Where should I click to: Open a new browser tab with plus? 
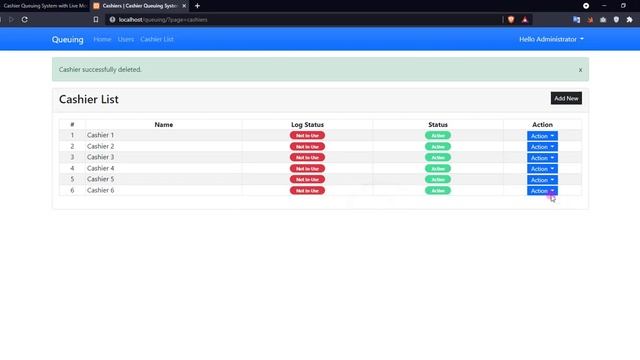tap(197, 6)
